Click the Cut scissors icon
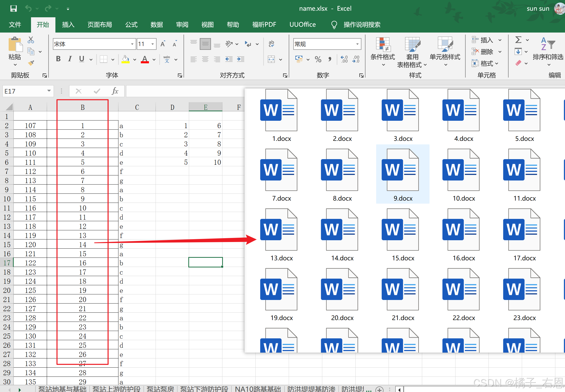The height and width of the screenshot is (392, 565). 31,40
